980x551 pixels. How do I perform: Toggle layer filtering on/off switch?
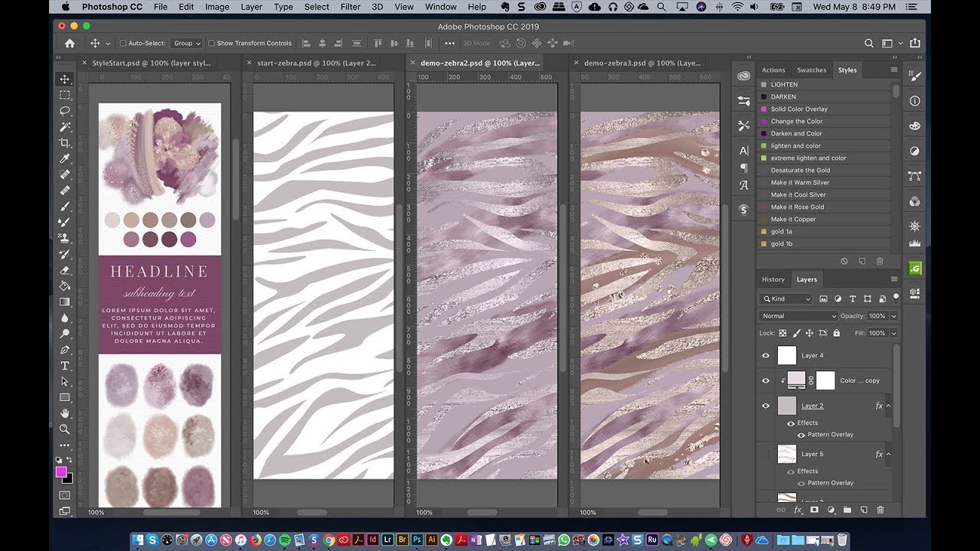pos(896,297)
